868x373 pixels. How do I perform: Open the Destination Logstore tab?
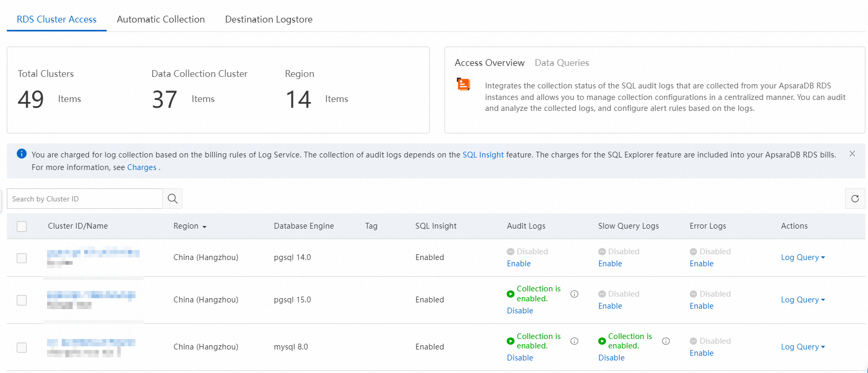pyautogui.click(x=269, y=19)
